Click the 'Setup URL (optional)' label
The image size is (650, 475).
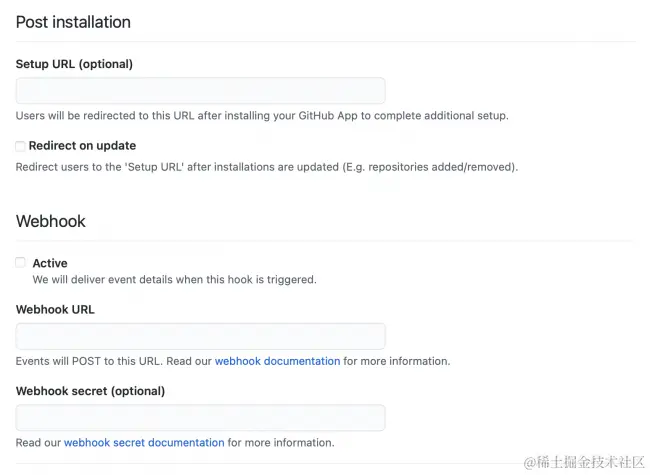click(x=74, y=64)
